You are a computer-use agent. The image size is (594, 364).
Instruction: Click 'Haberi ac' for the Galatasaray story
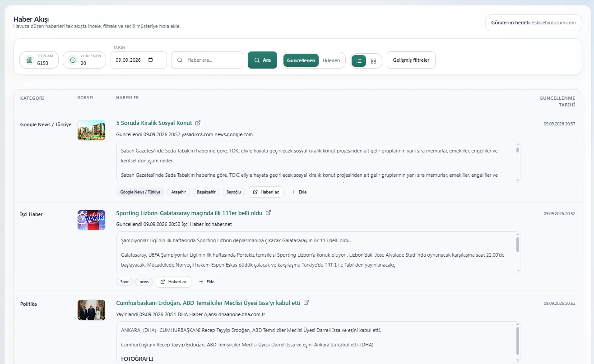point(174,281)
